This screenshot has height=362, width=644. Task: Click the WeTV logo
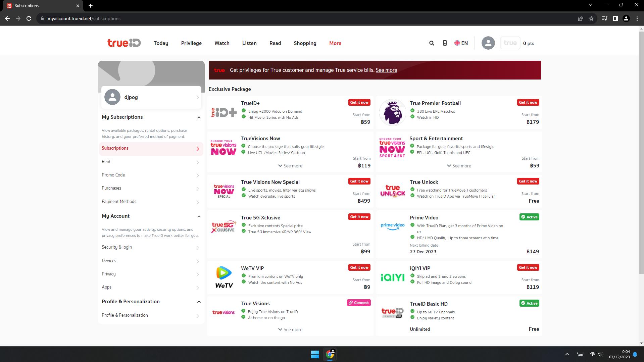click(224, 277)
